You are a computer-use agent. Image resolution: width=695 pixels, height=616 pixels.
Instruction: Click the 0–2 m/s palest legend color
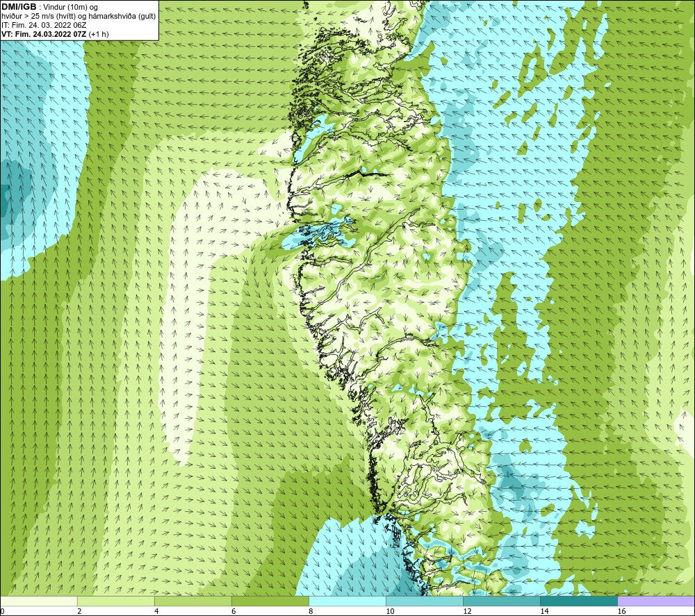39,601
